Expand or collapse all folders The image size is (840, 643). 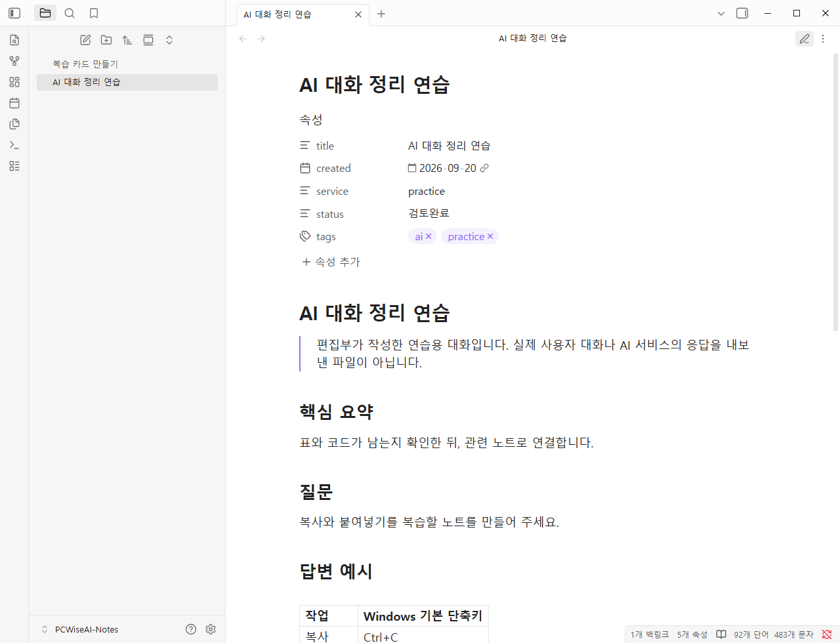(x=169, y=40)
